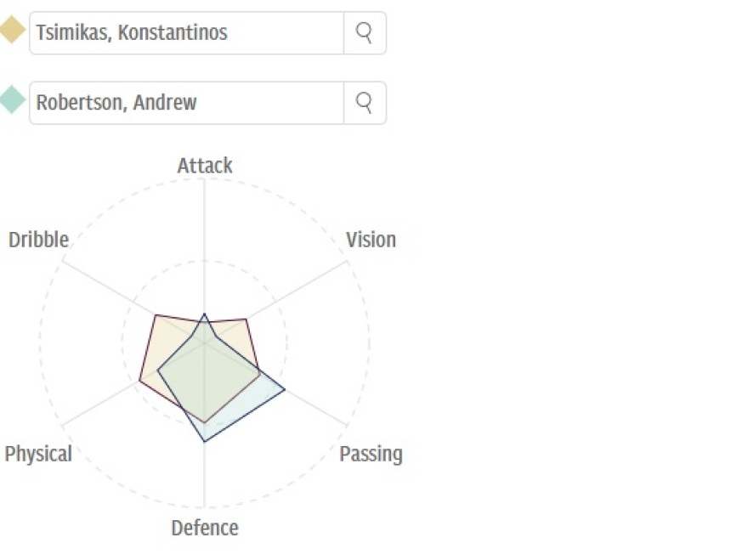Select the Vision axis label
Image resolution: width=748 pixels, height=560 pixels.
(x=371, y=240)
